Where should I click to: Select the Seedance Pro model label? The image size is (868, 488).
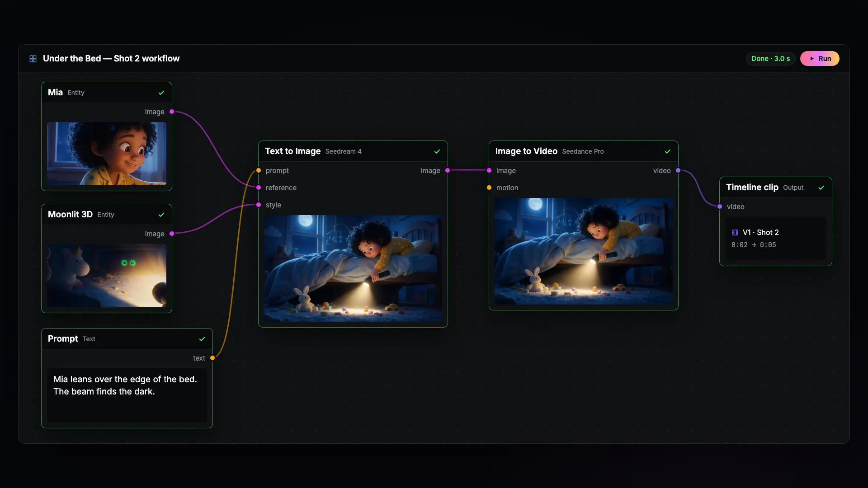coord(583,151)
